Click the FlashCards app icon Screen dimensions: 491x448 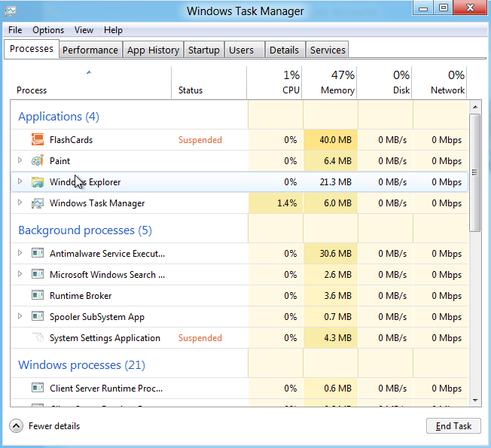click(x=38, y=139)
